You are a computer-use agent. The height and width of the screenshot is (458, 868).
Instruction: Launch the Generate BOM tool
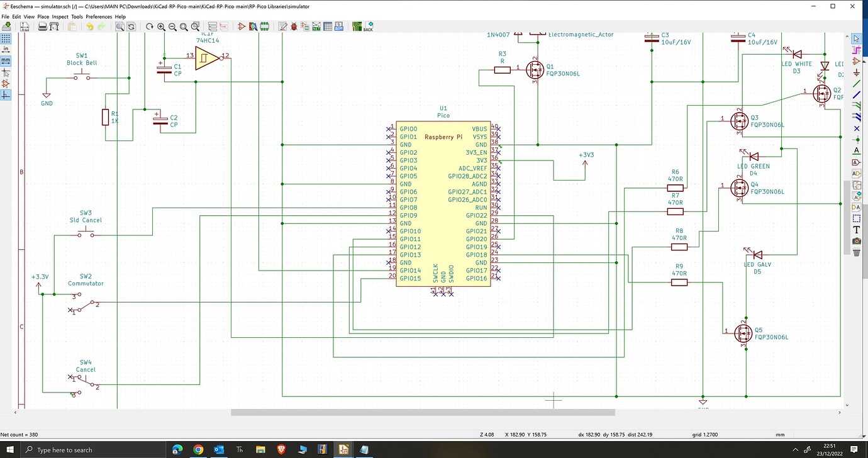338,26
